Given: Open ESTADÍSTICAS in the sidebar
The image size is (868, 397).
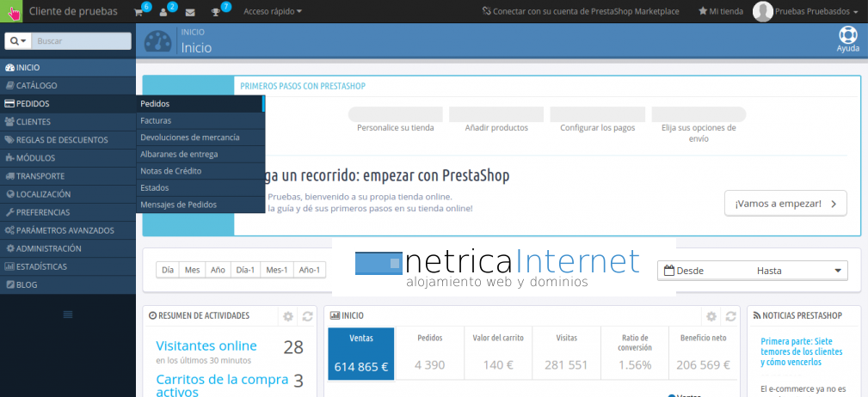Looking at the screenshot, I should (x=68, y=266).
